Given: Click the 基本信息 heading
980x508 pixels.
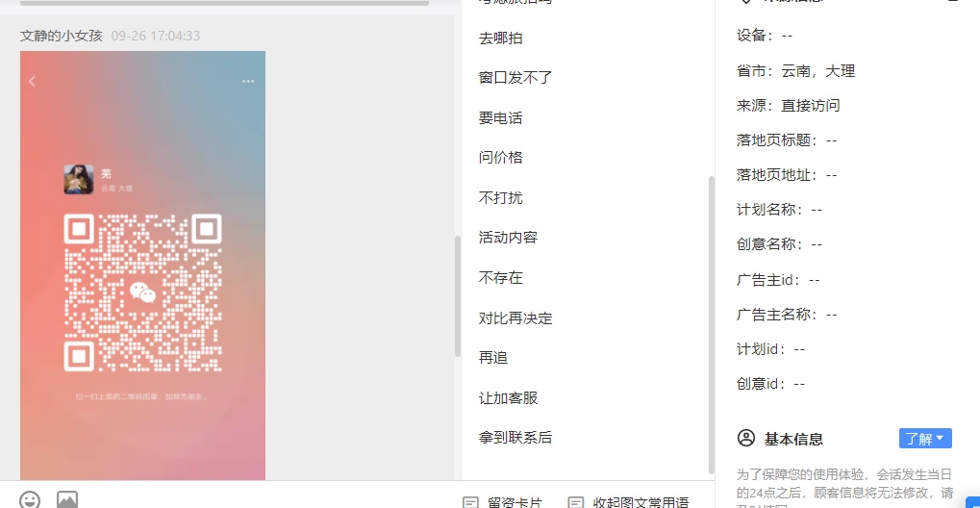Looking at the screenshot, I should click(793, 439).
